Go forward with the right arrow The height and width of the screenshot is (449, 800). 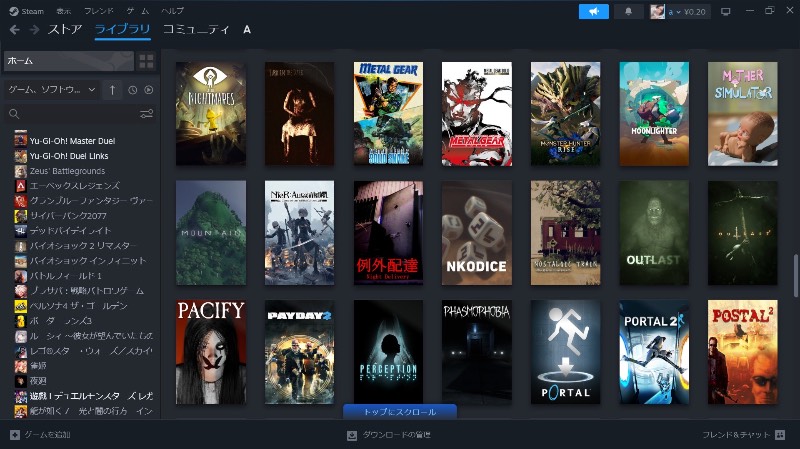point(34,30)
